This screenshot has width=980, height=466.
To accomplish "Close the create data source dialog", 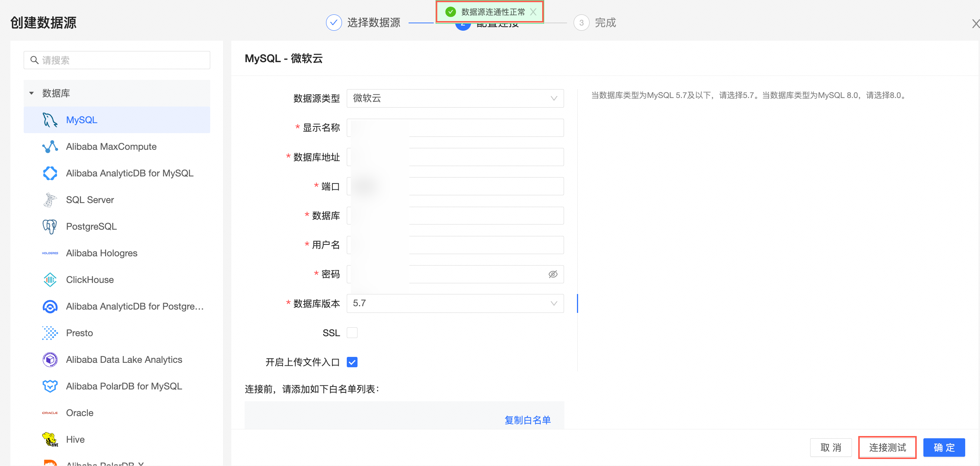I will point(975,24).
